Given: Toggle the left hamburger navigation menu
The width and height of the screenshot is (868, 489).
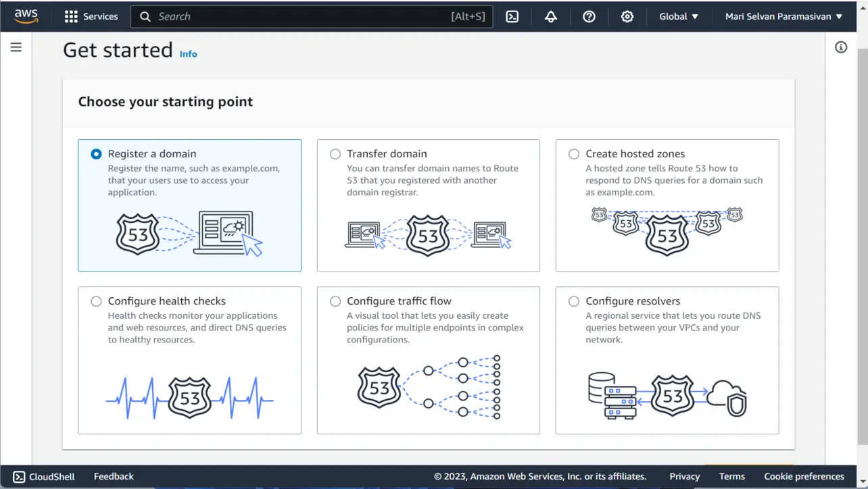Looking at the screenshot, I should point(16,47).
